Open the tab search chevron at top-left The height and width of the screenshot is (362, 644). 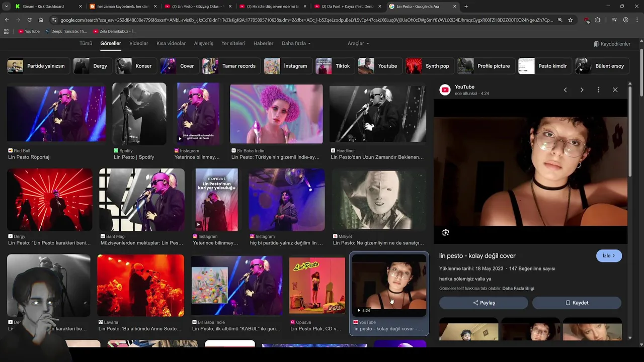tap(7, 7)
